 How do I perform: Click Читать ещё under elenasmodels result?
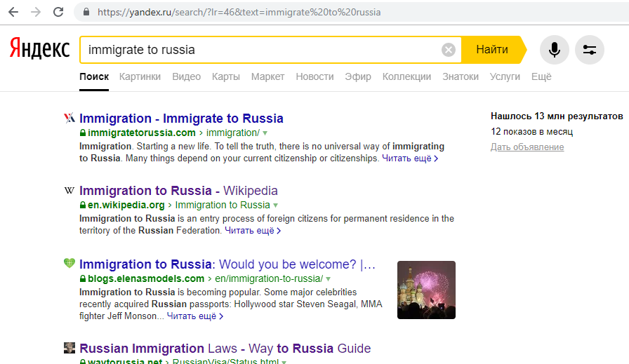pyautogui.click(x=194, y=316)
